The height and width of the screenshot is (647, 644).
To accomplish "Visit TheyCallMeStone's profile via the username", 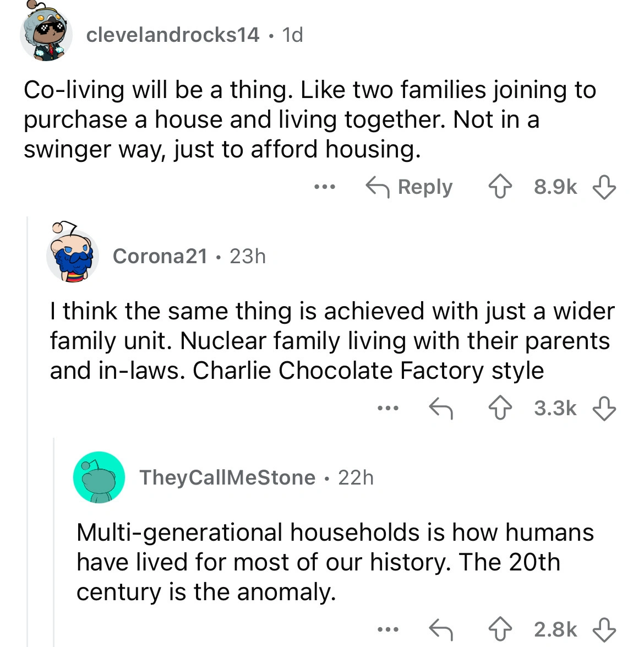I will pos(227,477).
